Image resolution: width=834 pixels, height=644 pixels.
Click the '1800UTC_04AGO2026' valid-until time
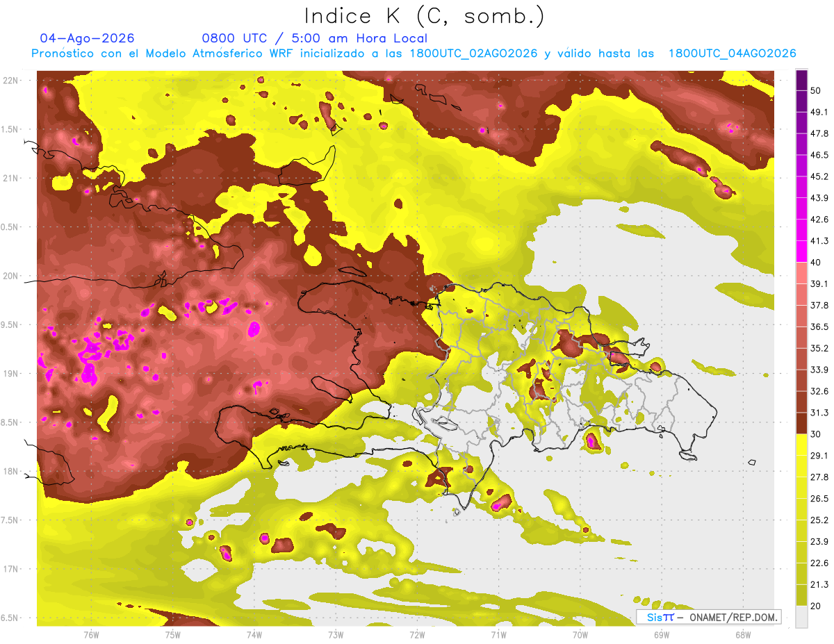tap(732, 53)
